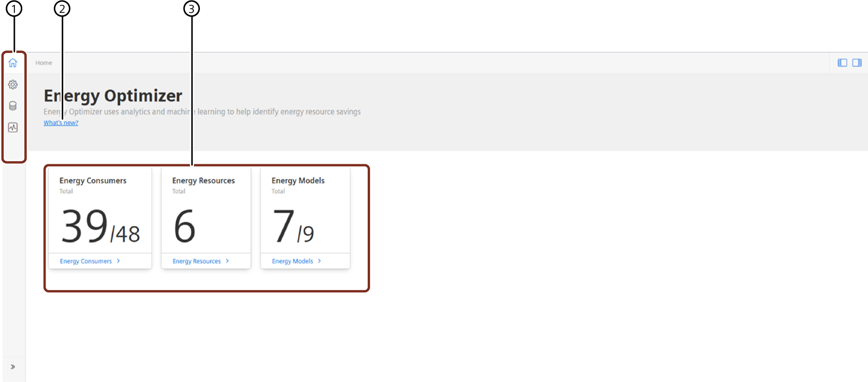Select the 39/48 Energy Consumers count
This screenshot has width=868, height=382.
[100, 226]
